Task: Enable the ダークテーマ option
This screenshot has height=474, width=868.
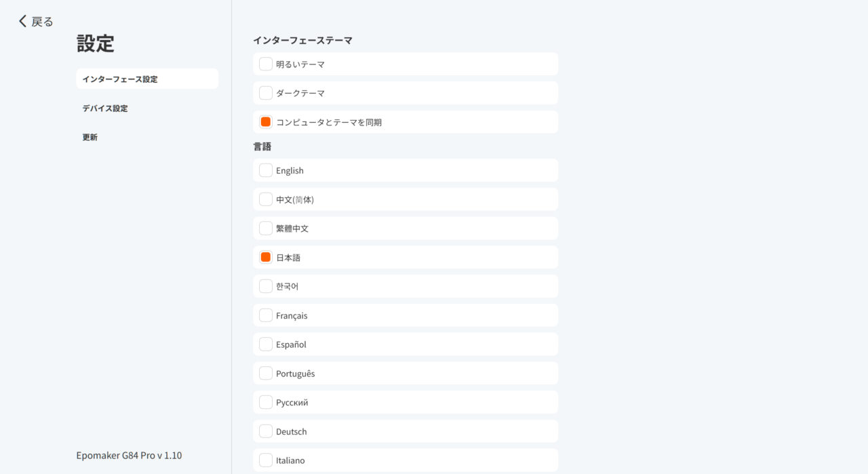Action: point(266,93)
